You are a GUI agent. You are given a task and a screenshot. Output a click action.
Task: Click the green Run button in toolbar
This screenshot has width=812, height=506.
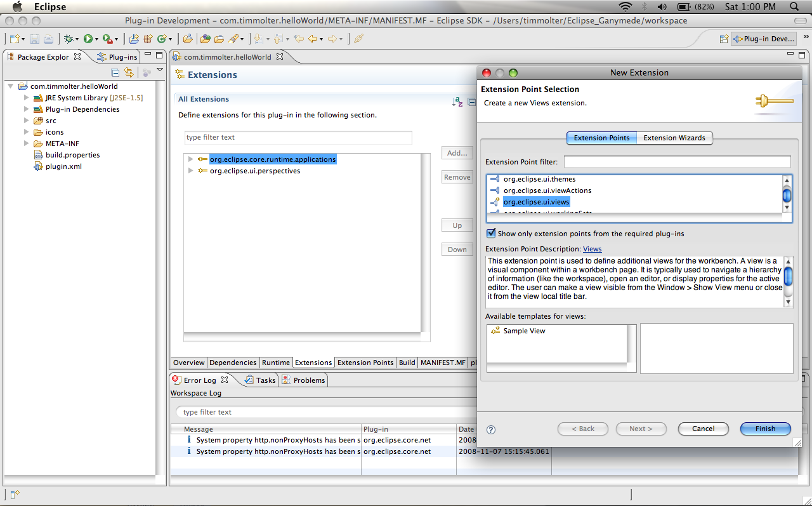coord(88,39)
